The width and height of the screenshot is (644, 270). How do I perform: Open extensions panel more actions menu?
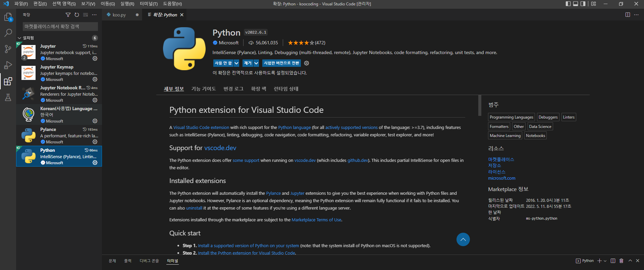click(x=94, y=15)
